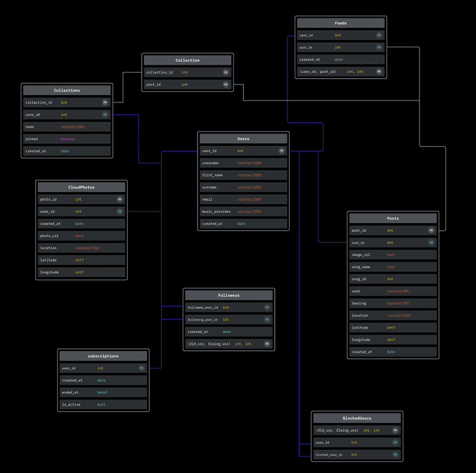The width and height of the screenshot is (476, 473).
Task: Click the pinned boolean field in Collections
Action: tap(67, 139)
